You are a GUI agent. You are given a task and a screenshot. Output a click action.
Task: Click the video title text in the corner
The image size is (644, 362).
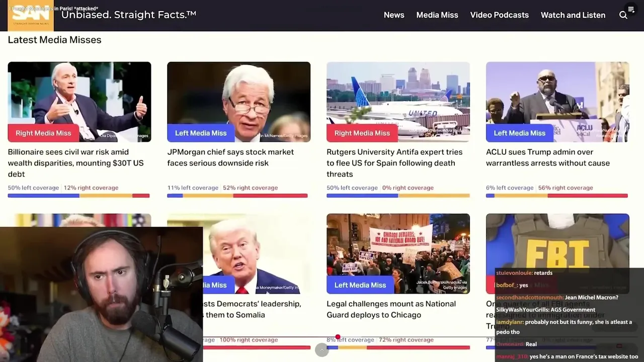pos(54,9)
